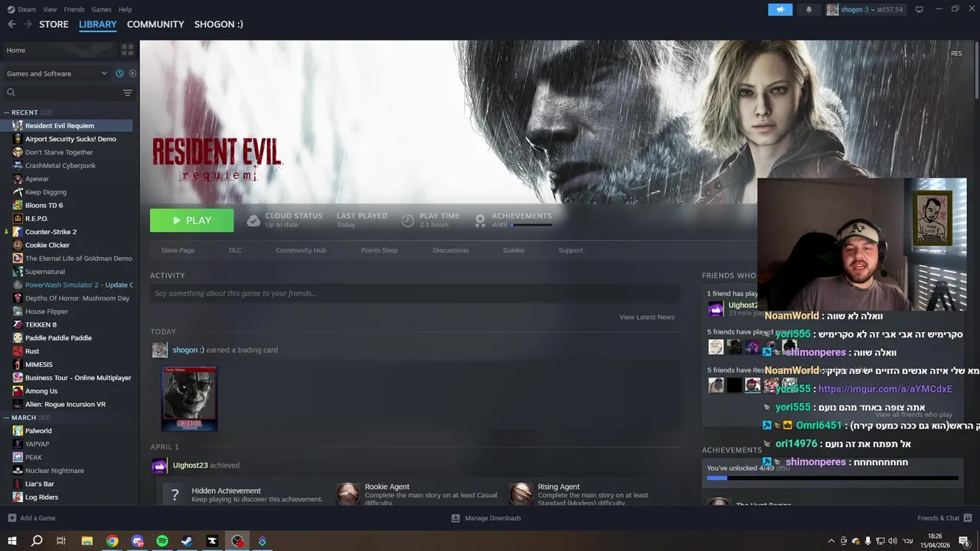Select Cookie Clicker in the library
980x551 pixels.
pos(47,245)
